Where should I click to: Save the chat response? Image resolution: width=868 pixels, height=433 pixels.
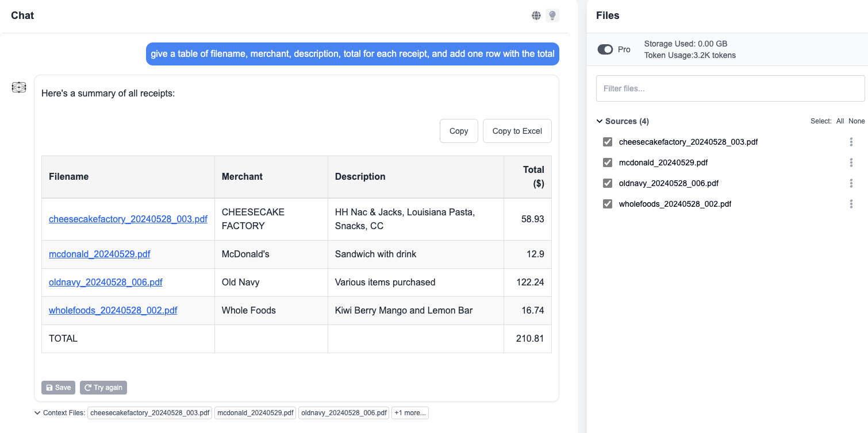59,388
